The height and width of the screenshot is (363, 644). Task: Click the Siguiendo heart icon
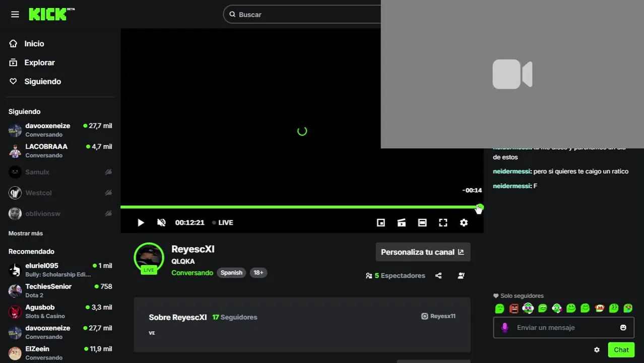click(x=14, y=81)
